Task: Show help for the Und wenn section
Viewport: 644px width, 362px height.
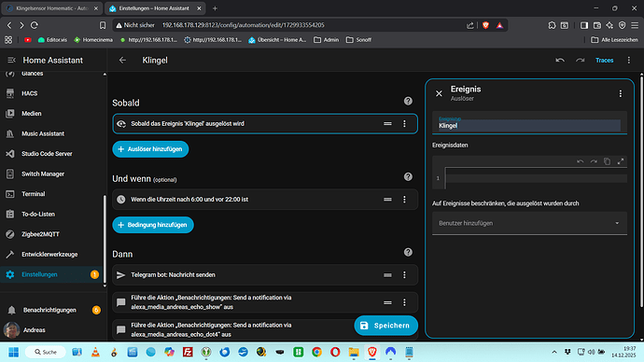Action: coord(408,176)
